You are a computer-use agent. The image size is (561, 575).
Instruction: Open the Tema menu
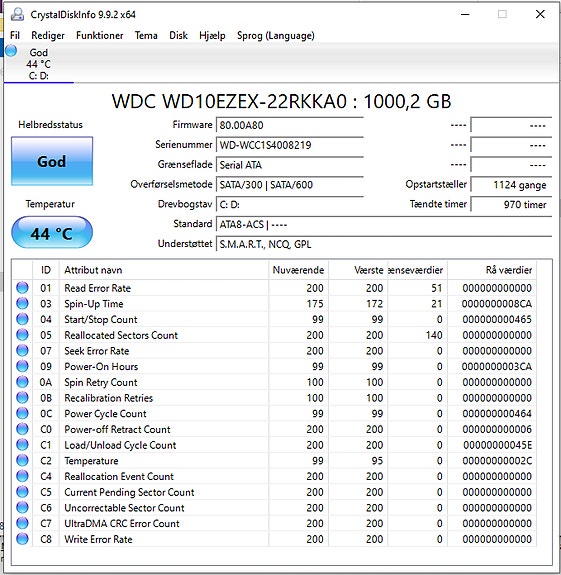[x=146, y=36]
